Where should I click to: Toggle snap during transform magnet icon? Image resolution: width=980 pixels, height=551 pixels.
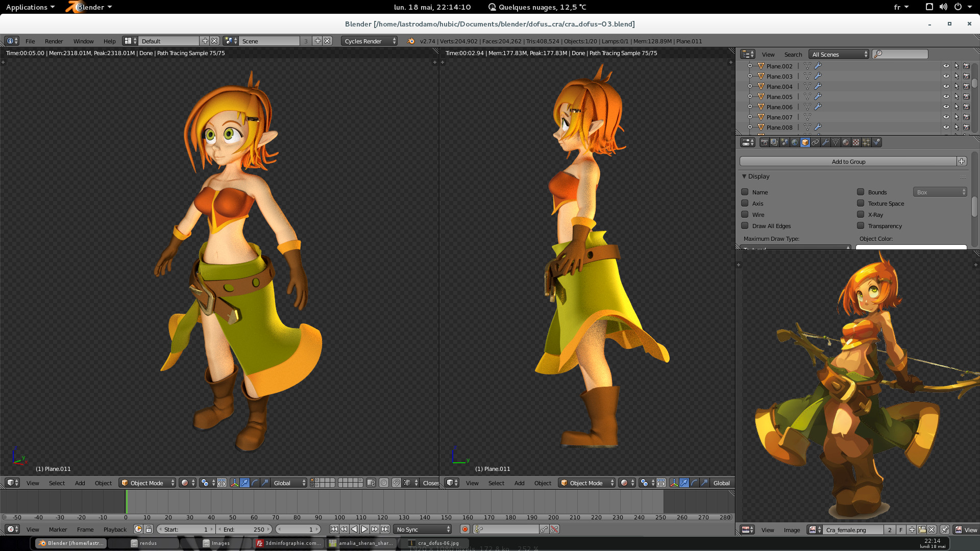click(x=397, y=483)
